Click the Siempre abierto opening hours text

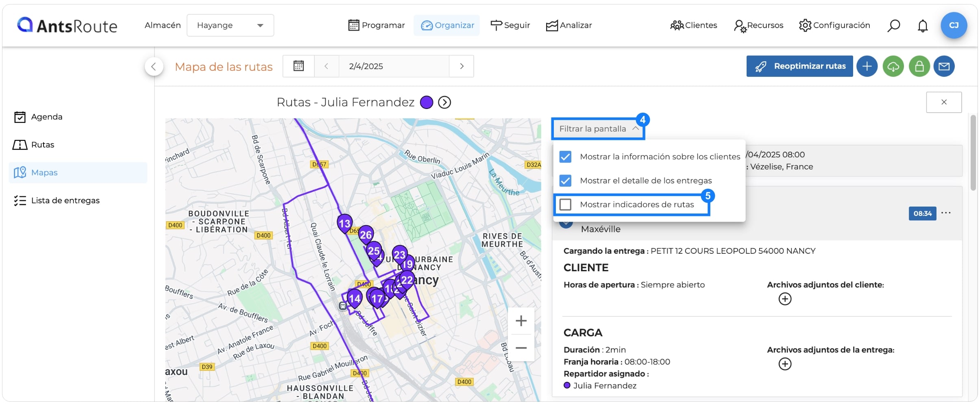coord(673,285)
